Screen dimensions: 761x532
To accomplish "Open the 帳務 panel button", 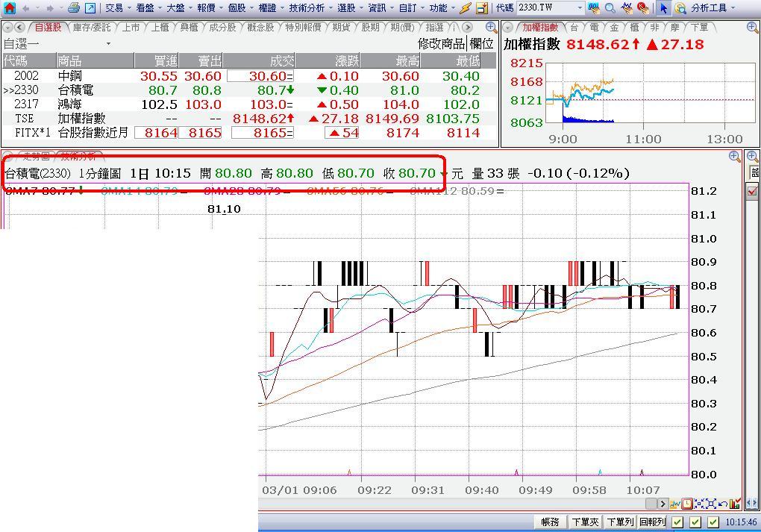I will 551,522.
